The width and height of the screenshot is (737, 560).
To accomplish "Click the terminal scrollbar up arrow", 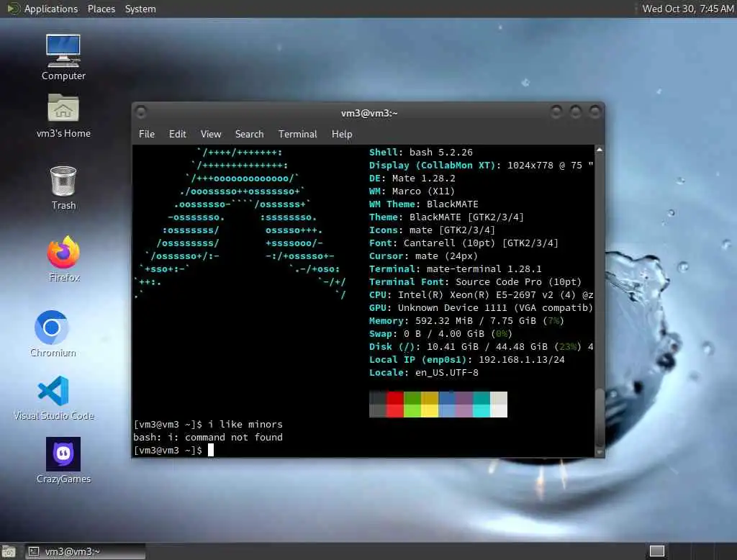I will tap(600, 150).
